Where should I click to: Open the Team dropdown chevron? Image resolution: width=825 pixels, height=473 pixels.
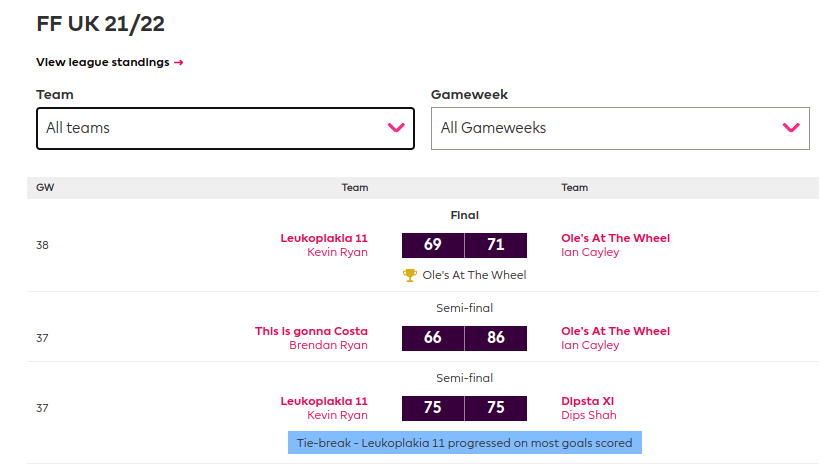click(x=396, y=128)
